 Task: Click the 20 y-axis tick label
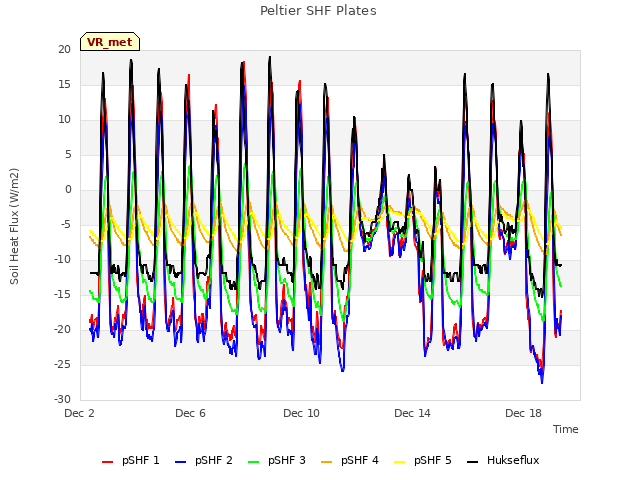click(x=64, y=50)
